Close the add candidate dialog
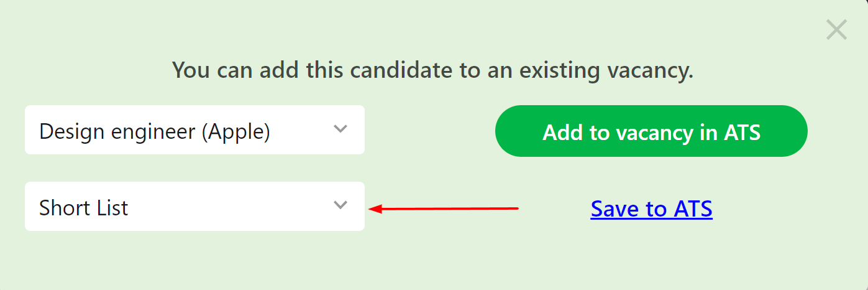868x290 pixels. (836, 30)
